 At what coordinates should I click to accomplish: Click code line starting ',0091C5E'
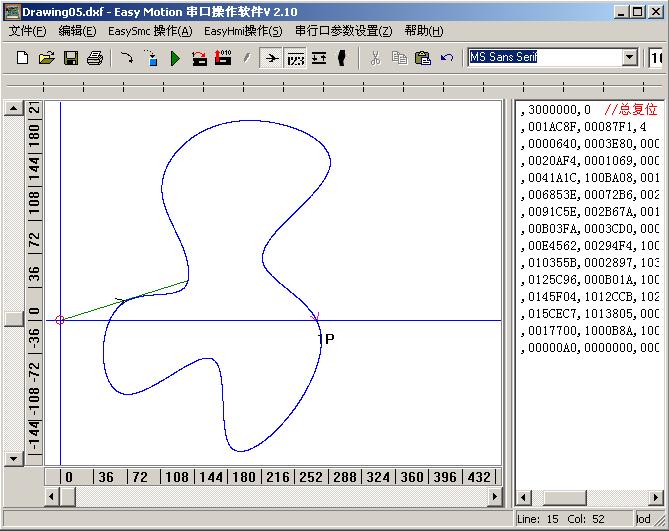coord(589,212)
